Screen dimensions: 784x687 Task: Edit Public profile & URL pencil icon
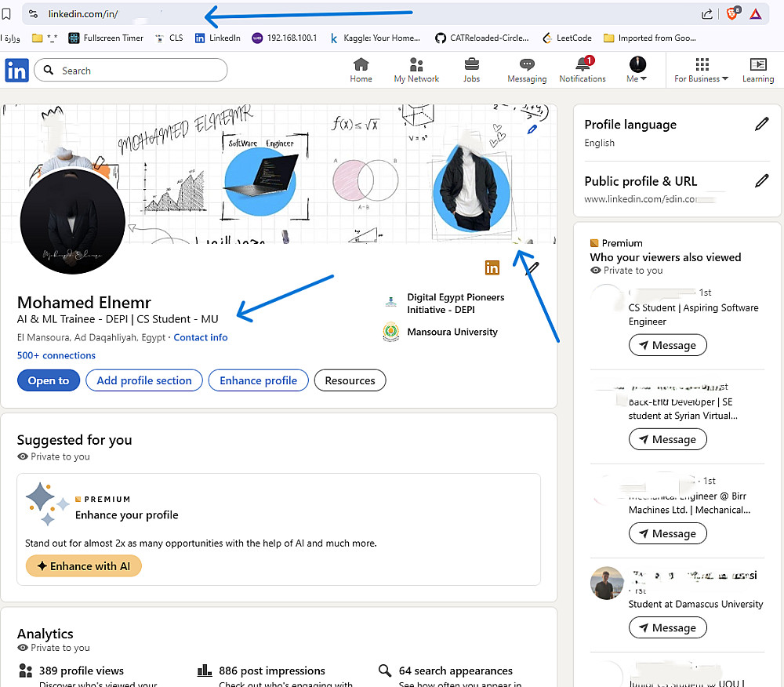coord(761,180)
